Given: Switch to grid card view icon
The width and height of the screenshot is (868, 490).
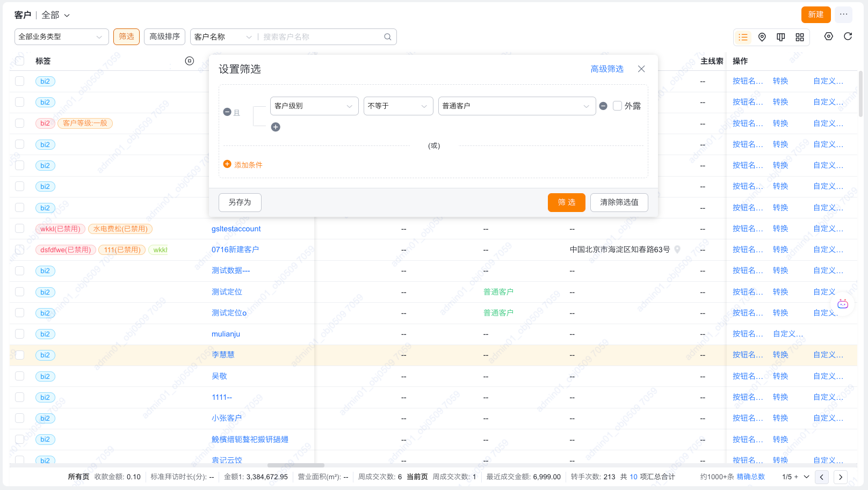Looking at the screenshot, I should (x=800, y=37).
